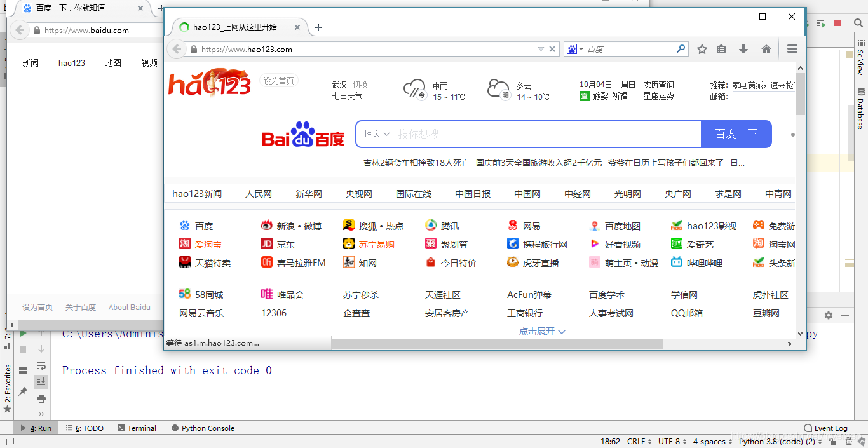Open the search engine selector dropdown
The width and height of the screenshot is (868, 448).
pos(574,49)
